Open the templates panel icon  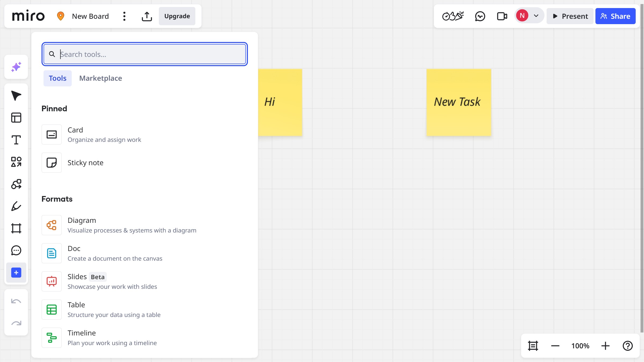click(16, 117)
